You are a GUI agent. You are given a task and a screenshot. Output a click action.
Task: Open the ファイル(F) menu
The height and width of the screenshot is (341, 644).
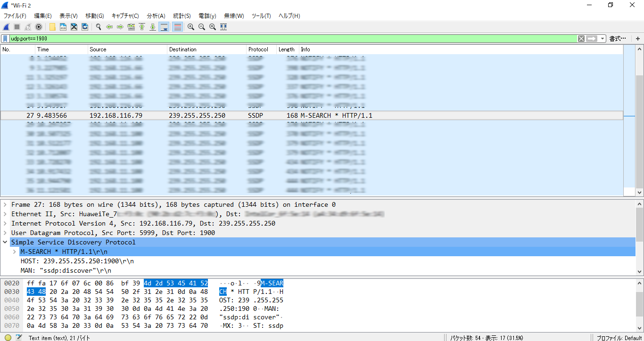click(15, 16)
